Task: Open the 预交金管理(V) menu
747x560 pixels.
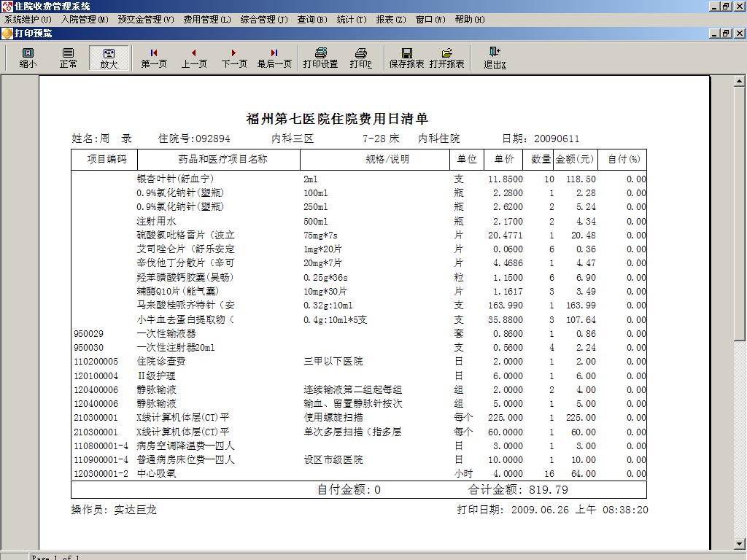Action: pyautogui.click(x=146, y=20)
